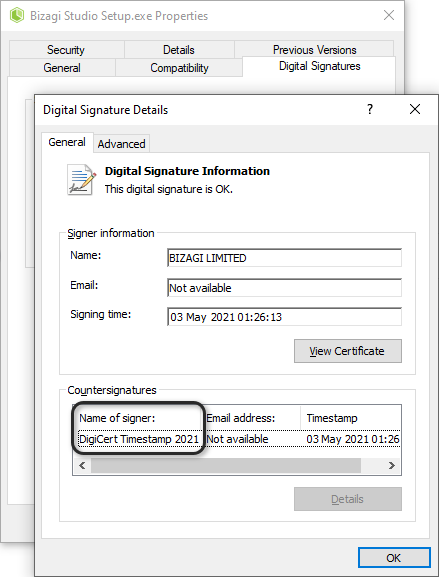Click the help question mark icon
439x577 pixels.
click(370, 109)
